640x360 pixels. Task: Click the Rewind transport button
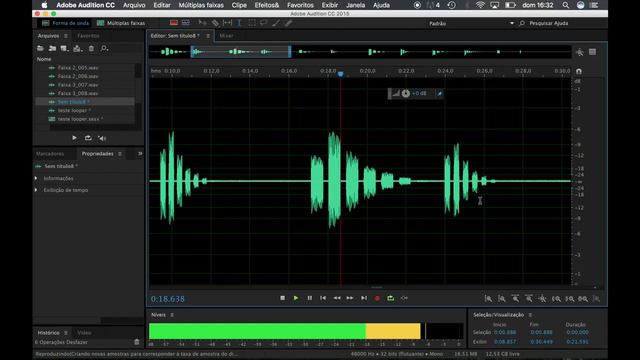pyautogui.click(x=337, y=298)
